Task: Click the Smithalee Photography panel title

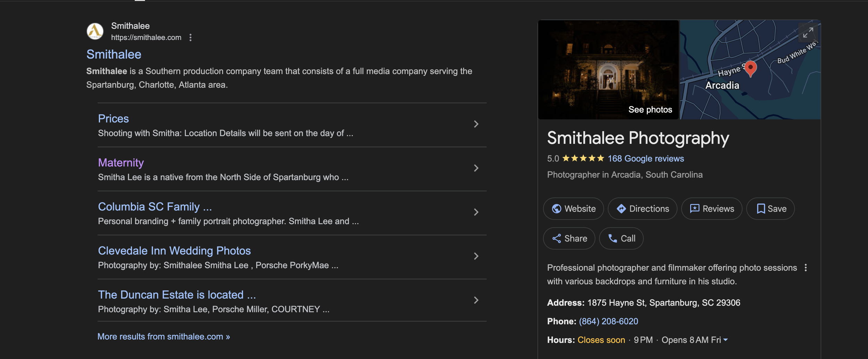Action: (638, 138)
